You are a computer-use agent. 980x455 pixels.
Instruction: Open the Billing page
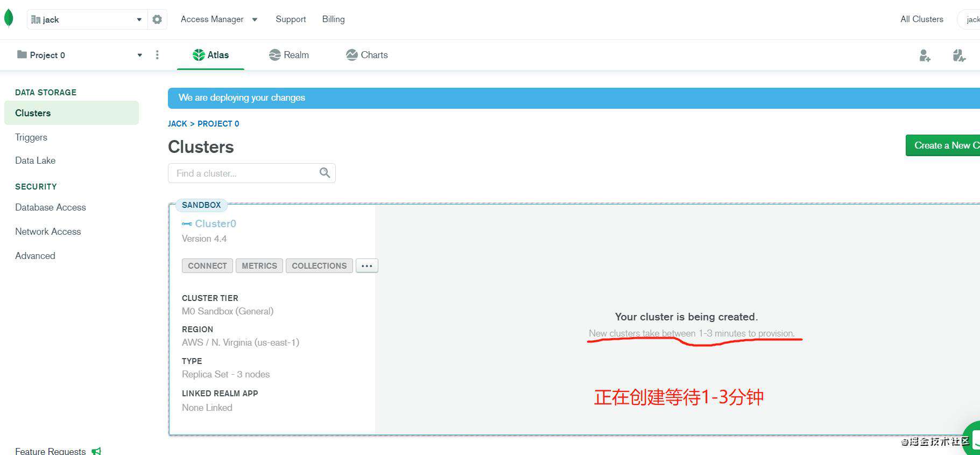point(334,19)
